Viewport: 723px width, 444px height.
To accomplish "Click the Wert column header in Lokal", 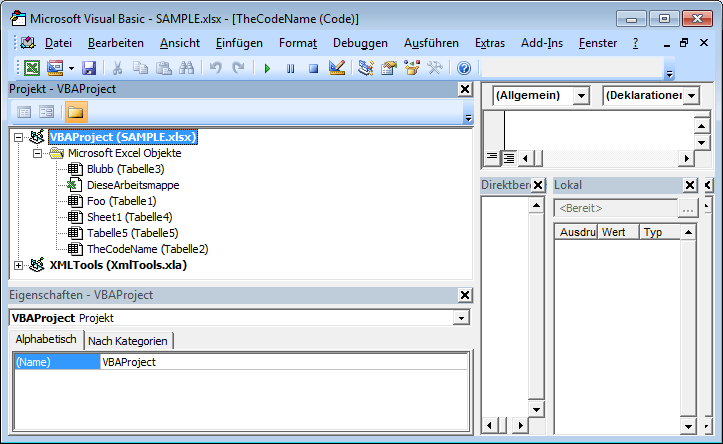I will 618,232.
